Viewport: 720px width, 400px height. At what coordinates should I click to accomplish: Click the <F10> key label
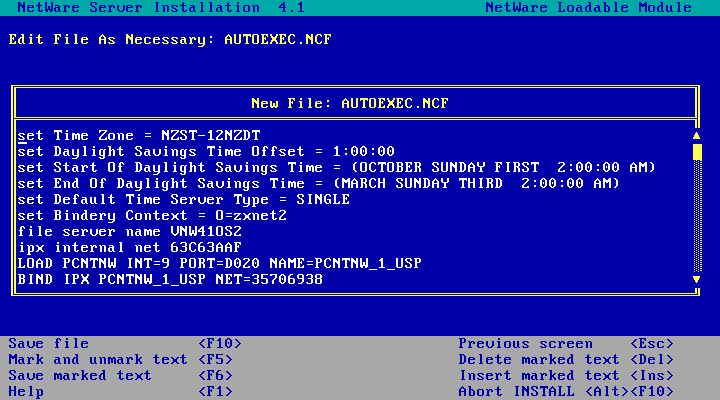tap(219, 344)
